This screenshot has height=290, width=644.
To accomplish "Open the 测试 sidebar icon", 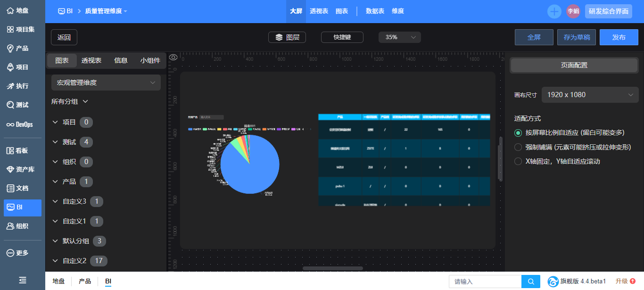I will tap(10, 105).
